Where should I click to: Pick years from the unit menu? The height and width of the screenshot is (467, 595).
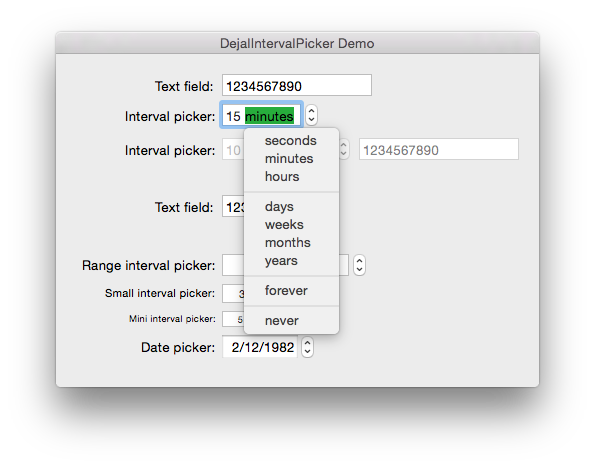[x=291, y=261]
